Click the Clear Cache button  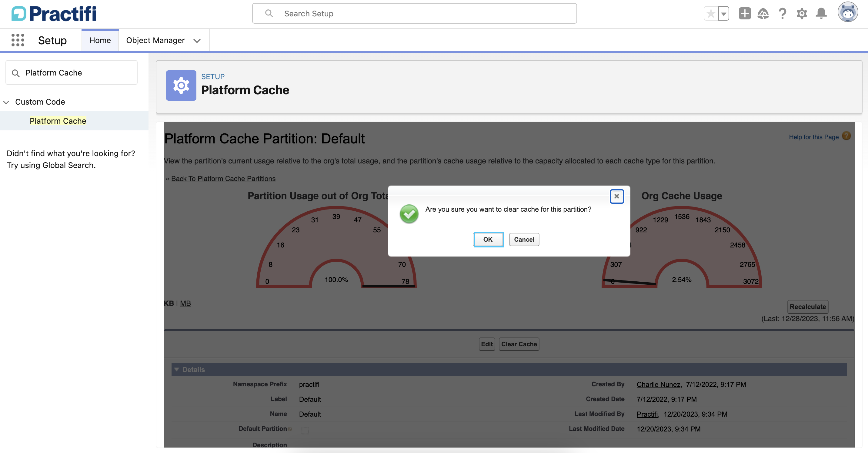coord(519,344)
